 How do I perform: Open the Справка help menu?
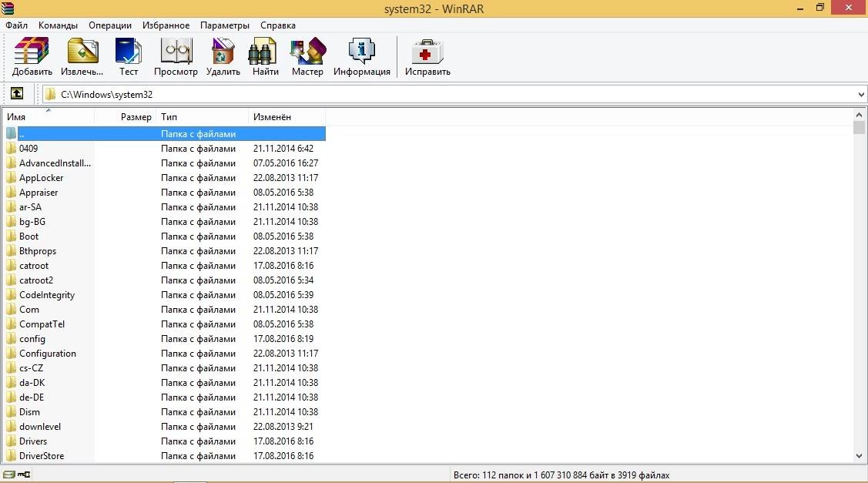click(278, 25)
